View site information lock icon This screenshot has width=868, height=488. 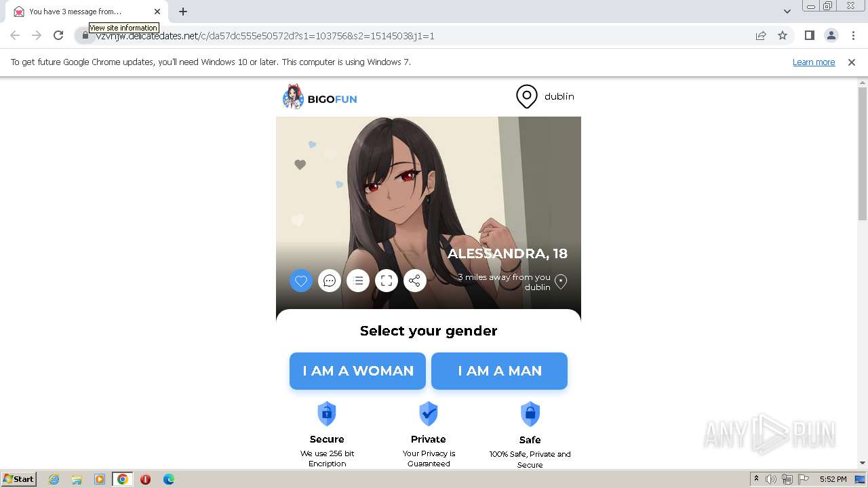click(85, 35)
